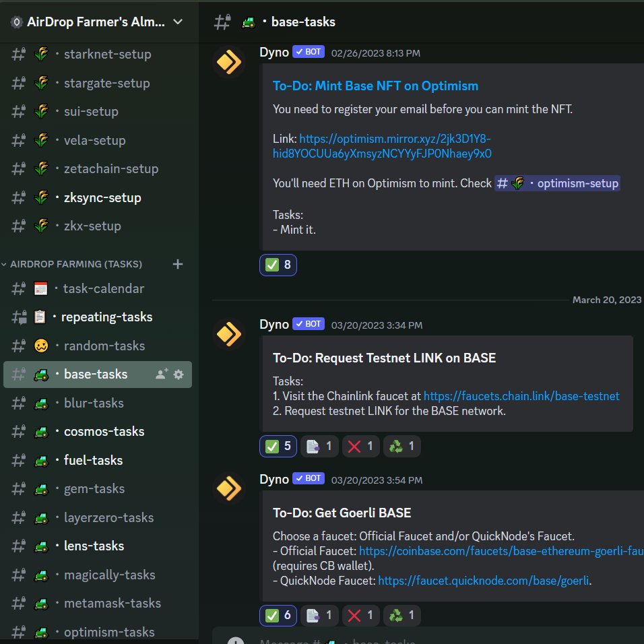This screenshot has width=644, height=644.
Task: Open the fuel-tasks channel
Action: (x=98, y=460)
